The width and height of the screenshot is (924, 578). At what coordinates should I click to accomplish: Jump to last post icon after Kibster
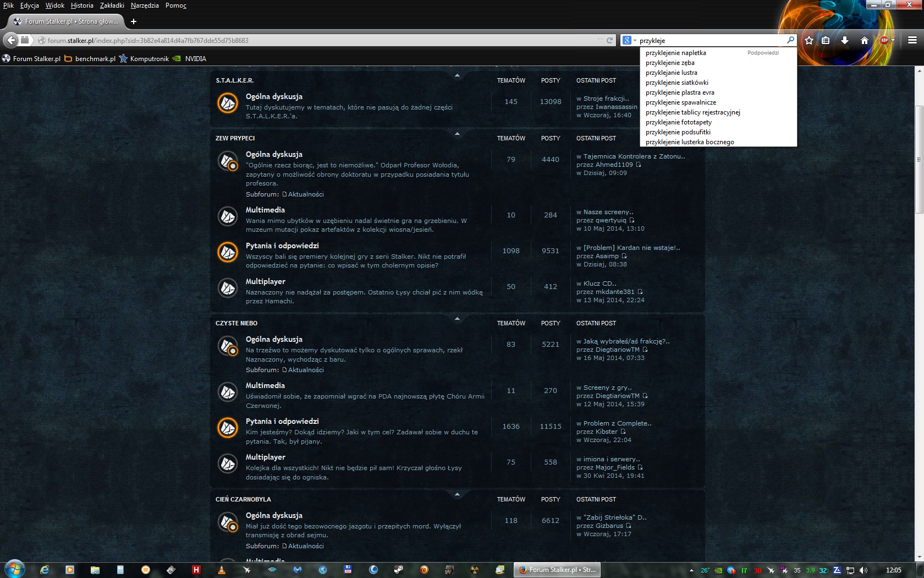point(623,432)
